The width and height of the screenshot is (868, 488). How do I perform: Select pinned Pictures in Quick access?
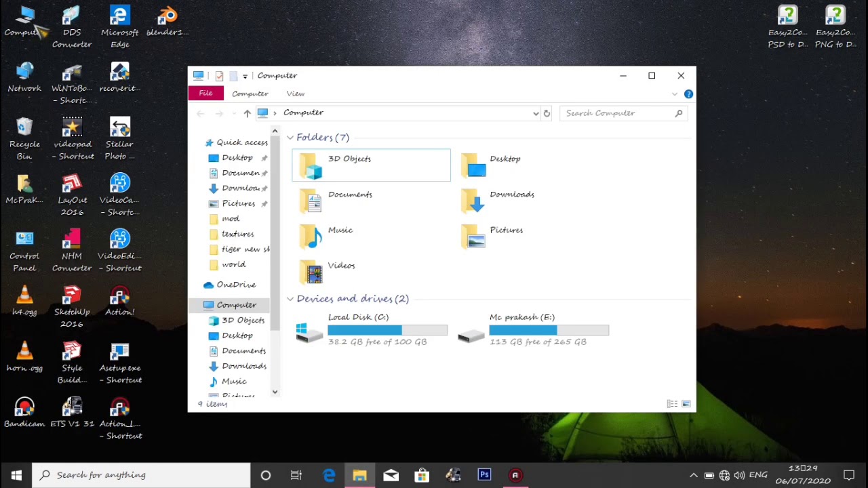click(238, 203)
